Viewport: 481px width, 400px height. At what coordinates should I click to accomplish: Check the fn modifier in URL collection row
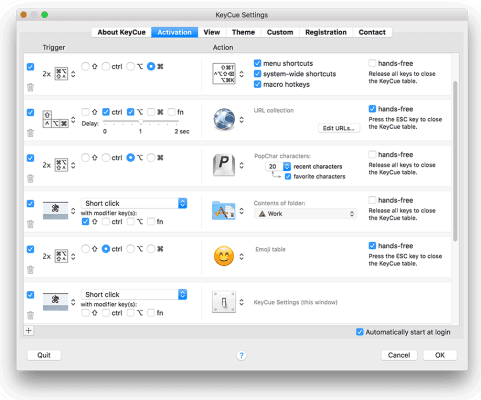click(171, 112)
